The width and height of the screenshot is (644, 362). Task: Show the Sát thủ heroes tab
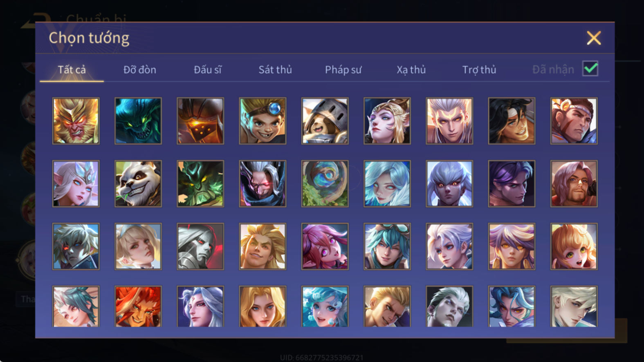tap(275, 70)
